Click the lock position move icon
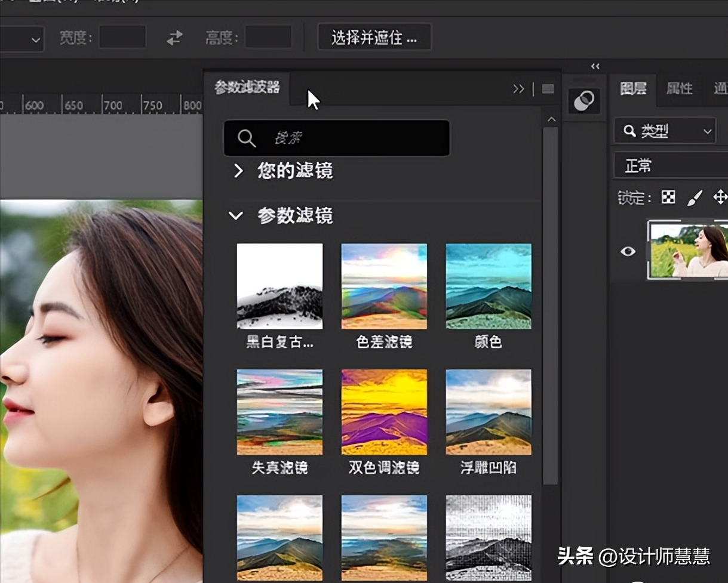 [720, 198]
